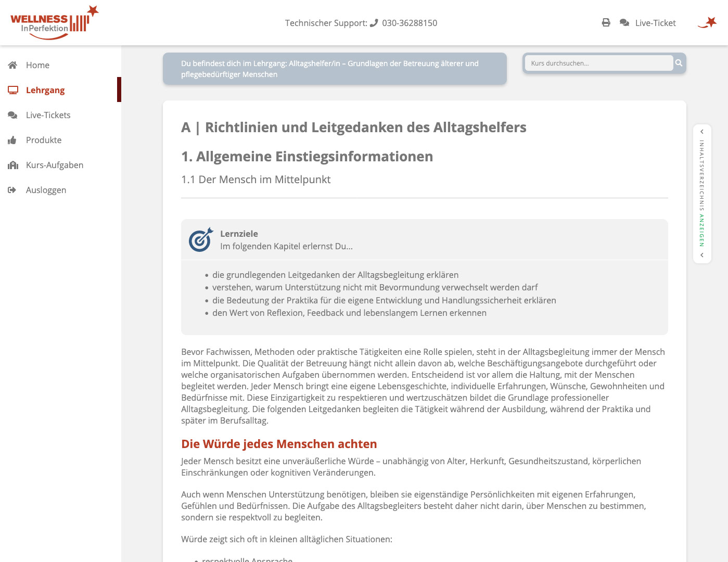728x562 pixels.
Task: Focus the Kurs durchsuchen search field
Action: click(x=598, y=63)
